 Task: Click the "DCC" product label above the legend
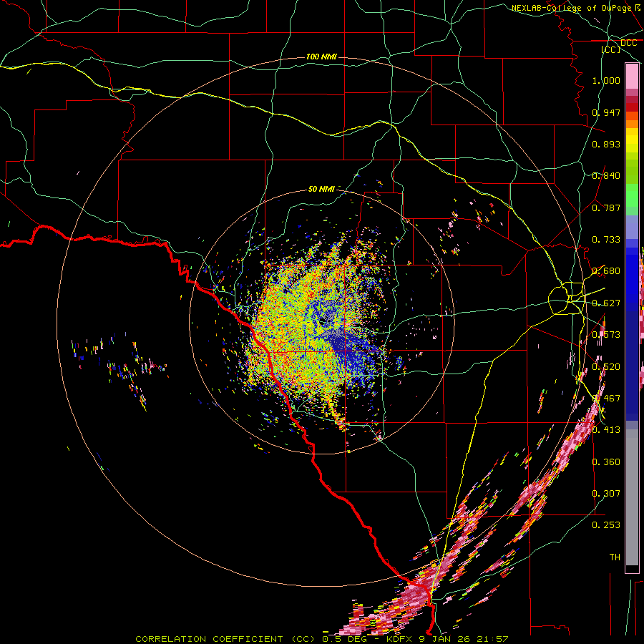coord(628,43)
